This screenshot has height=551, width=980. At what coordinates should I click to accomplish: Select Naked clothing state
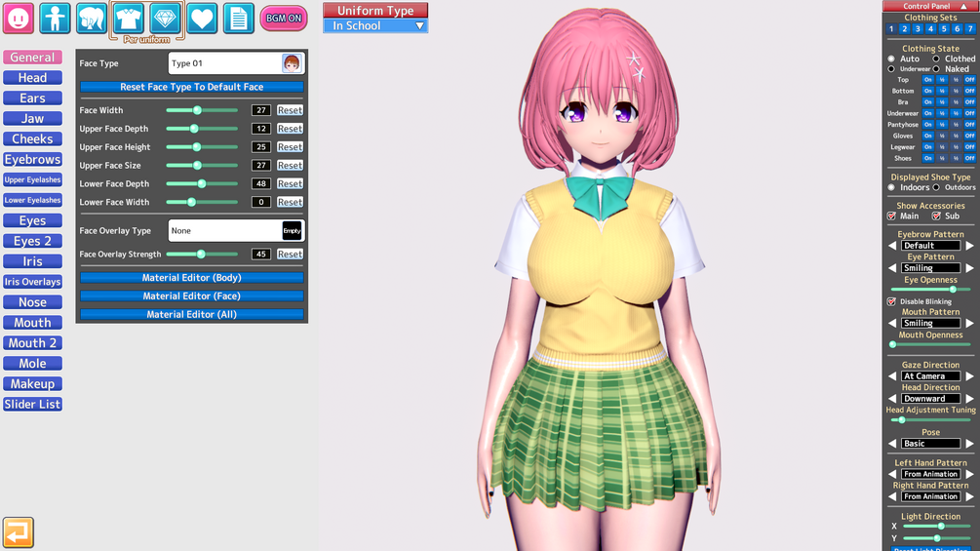936,69
